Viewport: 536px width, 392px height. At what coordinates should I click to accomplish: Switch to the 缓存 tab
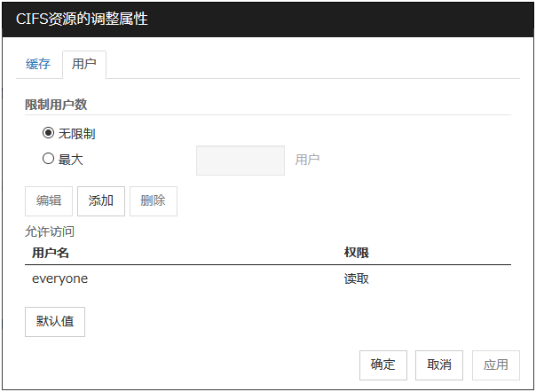click(x=37, y=65)
